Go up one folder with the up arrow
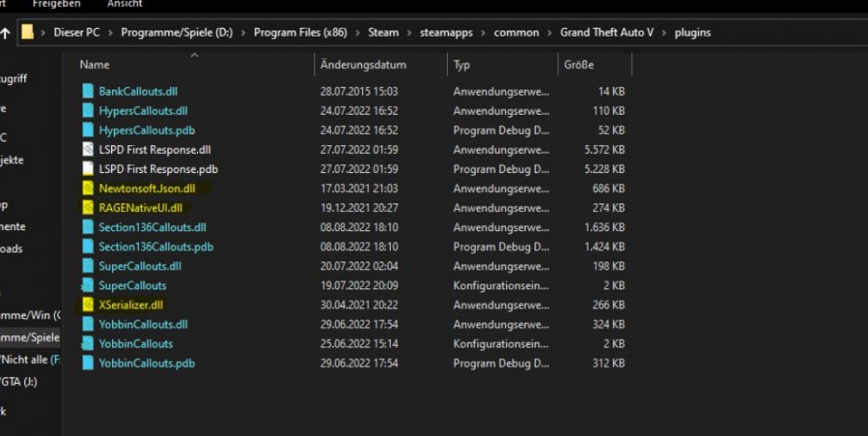The height and width of the screenshot is (436, 868). pyautogui.click(x=5, y=33)
